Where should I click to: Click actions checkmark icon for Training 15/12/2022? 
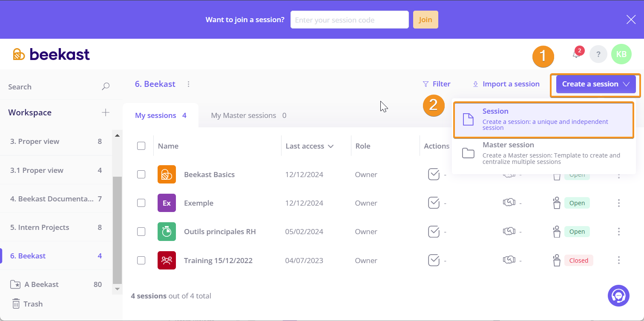tap(434, 260)
